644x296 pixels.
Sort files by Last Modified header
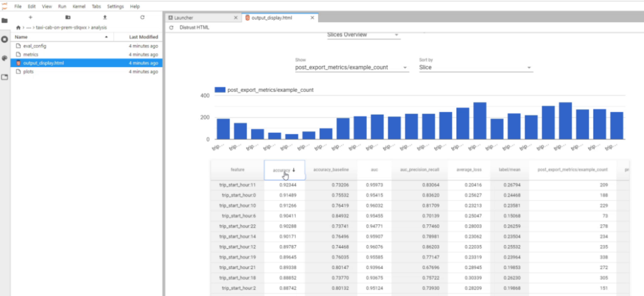(x=138, y=37)
